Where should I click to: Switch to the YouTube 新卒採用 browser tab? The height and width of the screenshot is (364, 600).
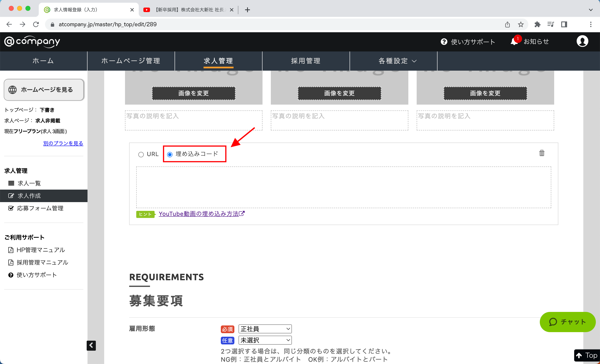[189, 10]
